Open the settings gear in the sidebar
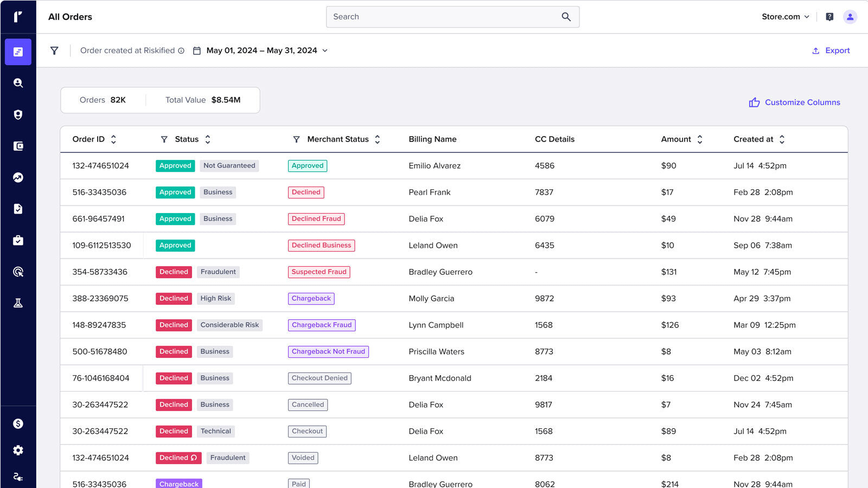This screenshot has width=868, height=488. 18,450
